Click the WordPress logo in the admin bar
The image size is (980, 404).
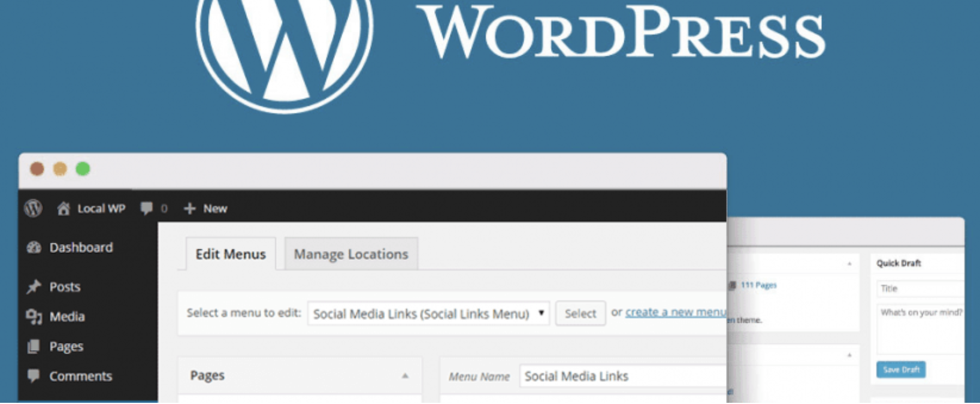tap(33, 208)
